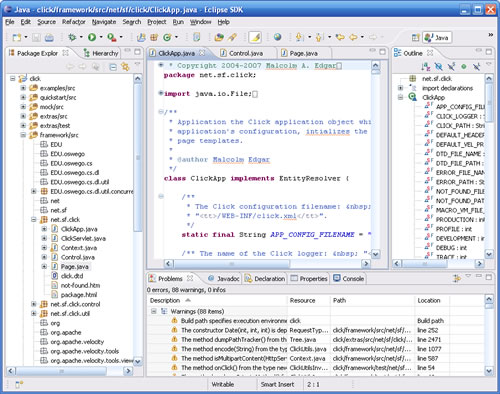Switch to the Control.java editor tab
This screenshot has height=394, width=500.
pyautogui.click(x=246, y=53)
